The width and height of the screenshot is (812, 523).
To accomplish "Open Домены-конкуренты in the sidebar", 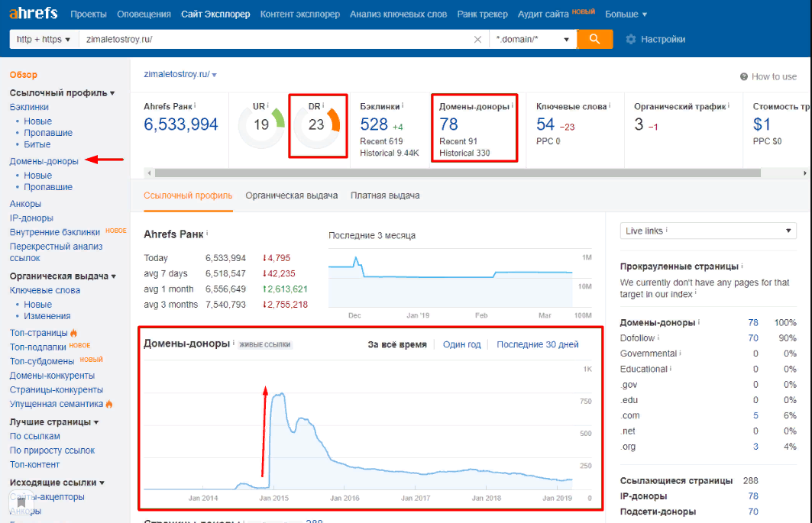I will (52, 376).
